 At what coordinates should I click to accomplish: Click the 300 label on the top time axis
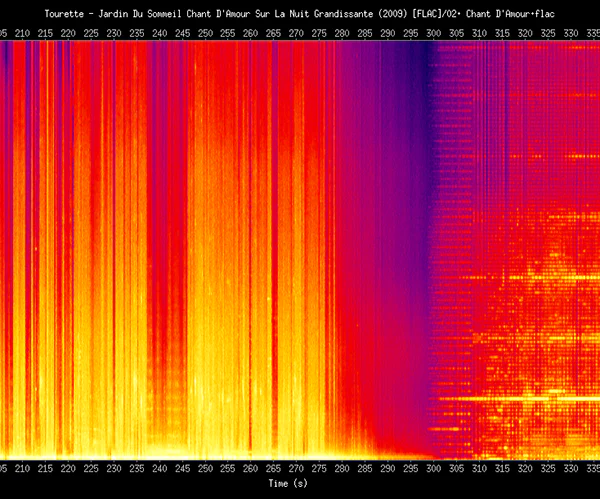[x=434, y=33]
